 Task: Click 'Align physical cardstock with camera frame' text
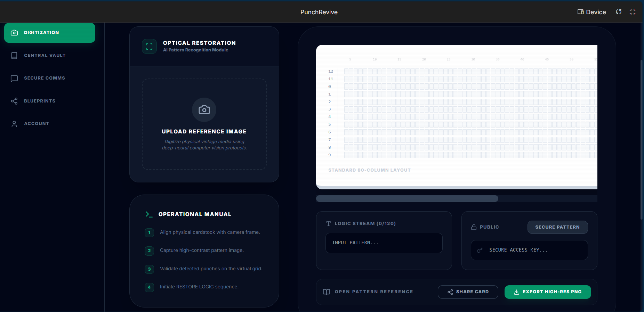(210, 232)
